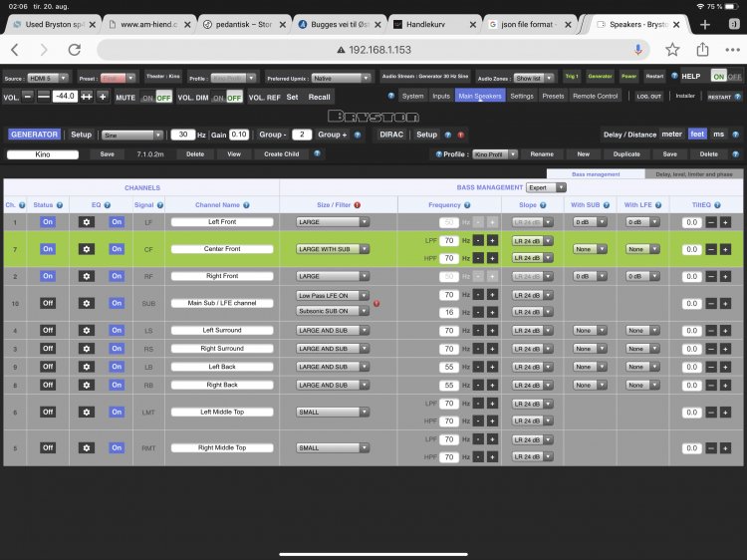The height and width of the screenshot is (560, 747).
Task: Click the DIRAC button
Action: pyautogui.click(x=391, y=135)
